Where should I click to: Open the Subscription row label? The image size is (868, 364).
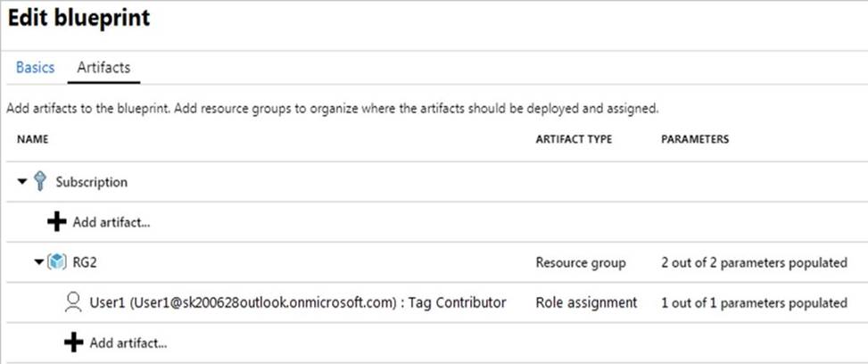(91, 182)
